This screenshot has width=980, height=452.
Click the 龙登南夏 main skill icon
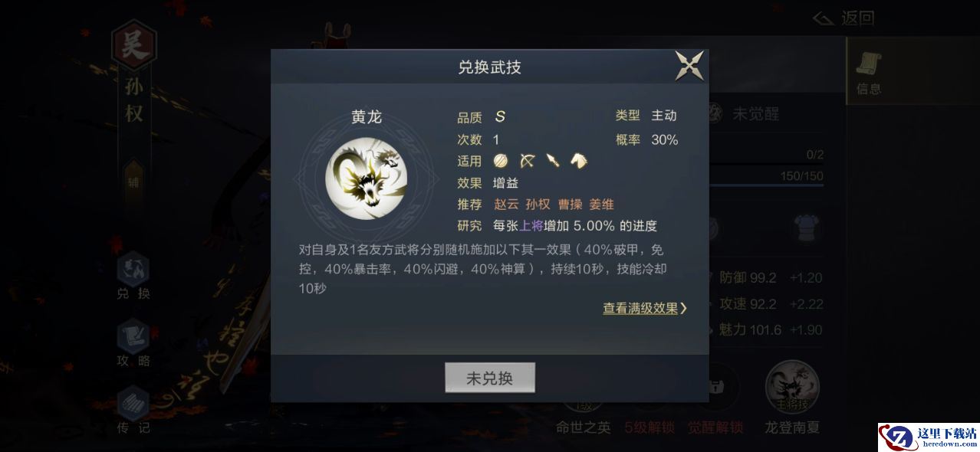(x=792, y=386)
